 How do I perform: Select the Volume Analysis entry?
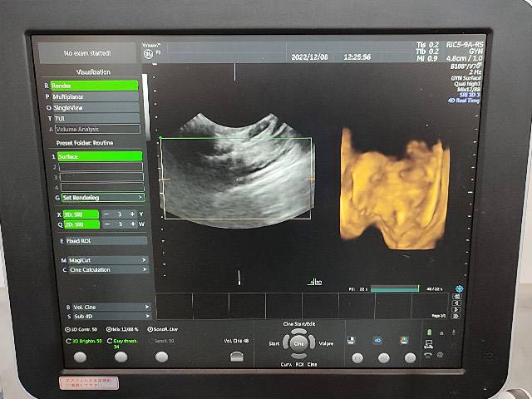(x=97, y=129)
